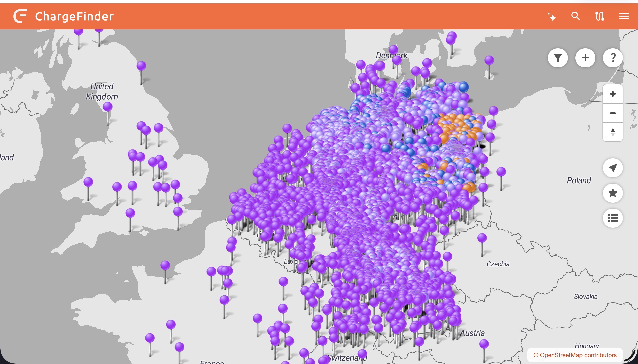This screenshot has width=638, height=364.
Task: Click the add charging station plus button
Action: pos(585,58)
